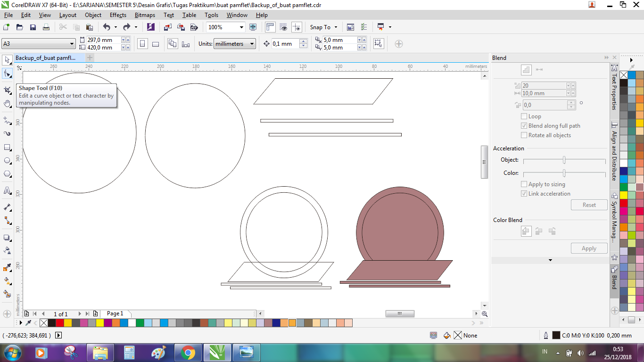Set page to Landscape orientation
Viewport: 644px width, 362px height.
[x=156, y=44]
